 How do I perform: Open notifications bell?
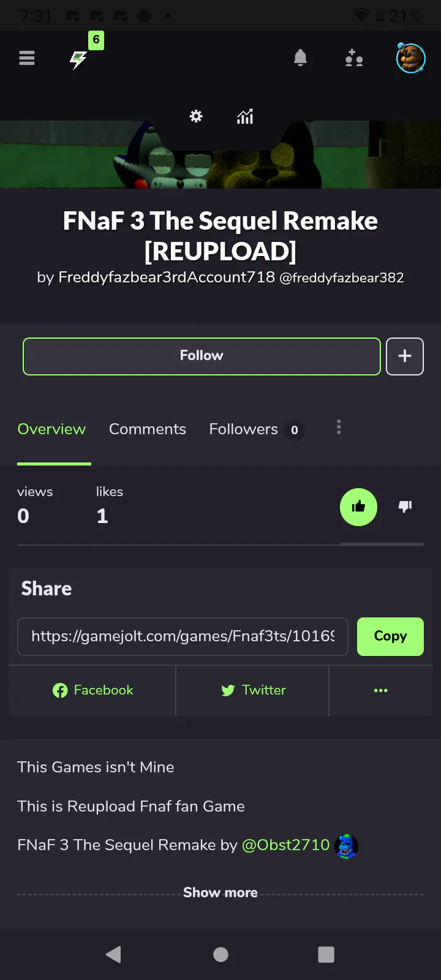(x=300, y=58)
